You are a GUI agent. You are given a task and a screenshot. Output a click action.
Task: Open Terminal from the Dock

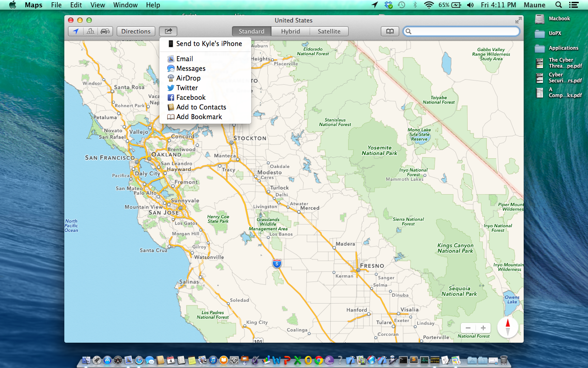click(403, 360)
